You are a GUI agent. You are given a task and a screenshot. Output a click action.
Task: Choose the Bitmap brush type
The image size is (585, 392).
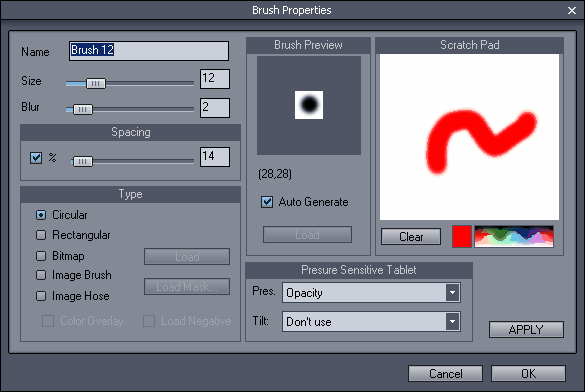point(41,256)
